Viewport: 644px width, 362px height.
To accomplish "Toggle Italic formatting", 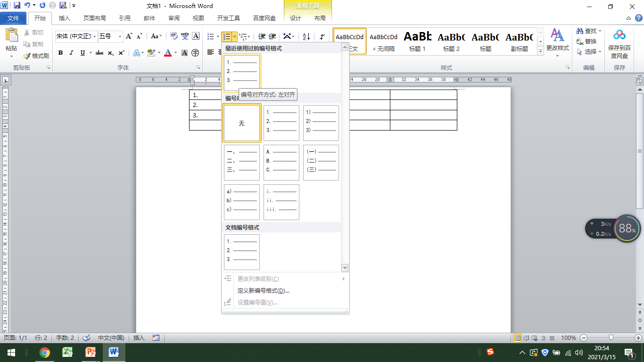I will (72, 53).
